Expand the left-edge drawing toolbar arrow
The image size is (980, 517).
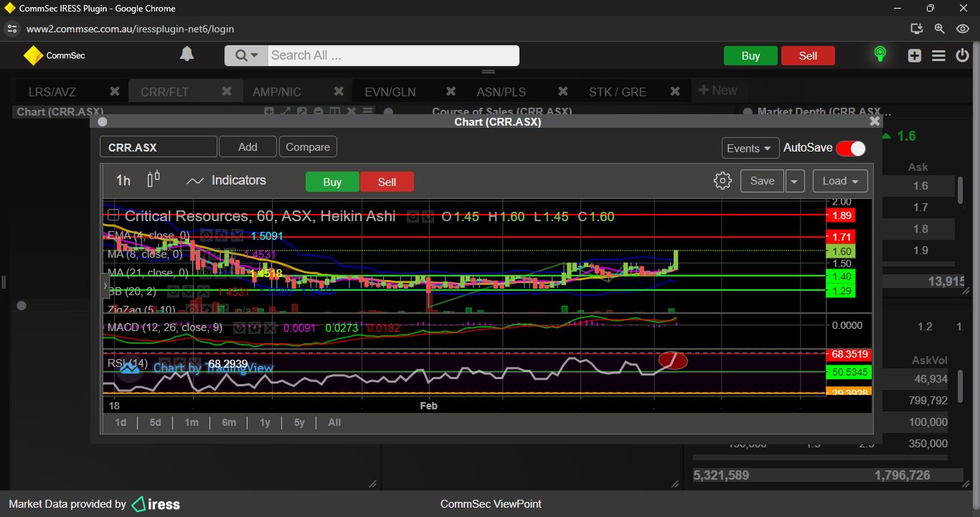click(105, 285)
